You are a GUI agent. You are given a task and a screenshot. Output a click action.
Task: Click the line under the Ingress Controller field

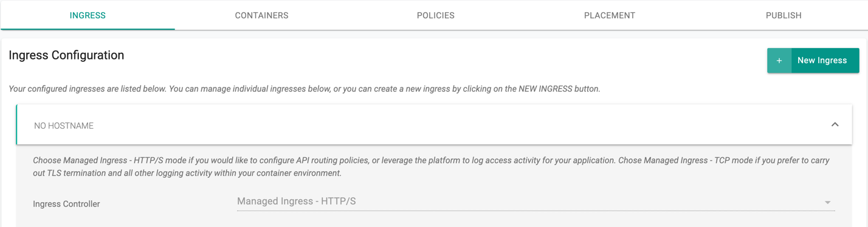[536, 211]
